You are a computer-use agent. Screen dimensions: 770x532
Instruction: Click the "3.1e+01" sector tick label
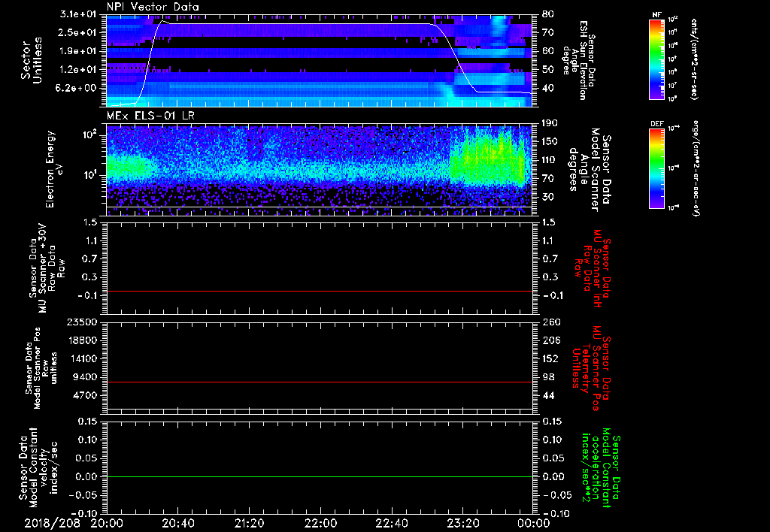pos(79,14)
